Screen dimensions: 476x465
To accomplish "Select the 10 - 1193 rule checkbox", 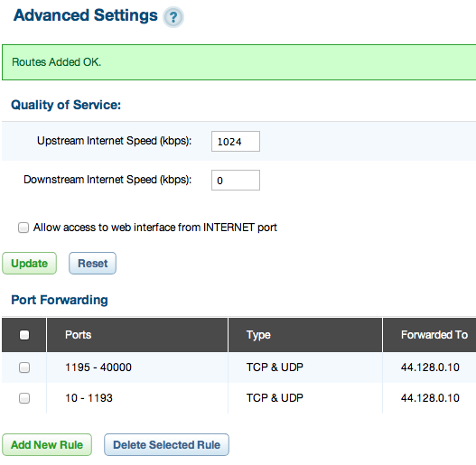I will [24, 398].
